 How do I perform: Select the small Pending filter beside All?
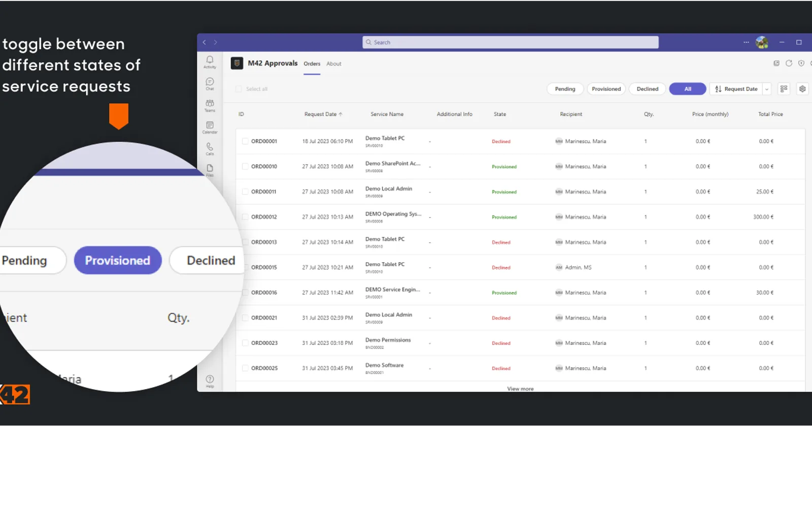click(565, 89)
